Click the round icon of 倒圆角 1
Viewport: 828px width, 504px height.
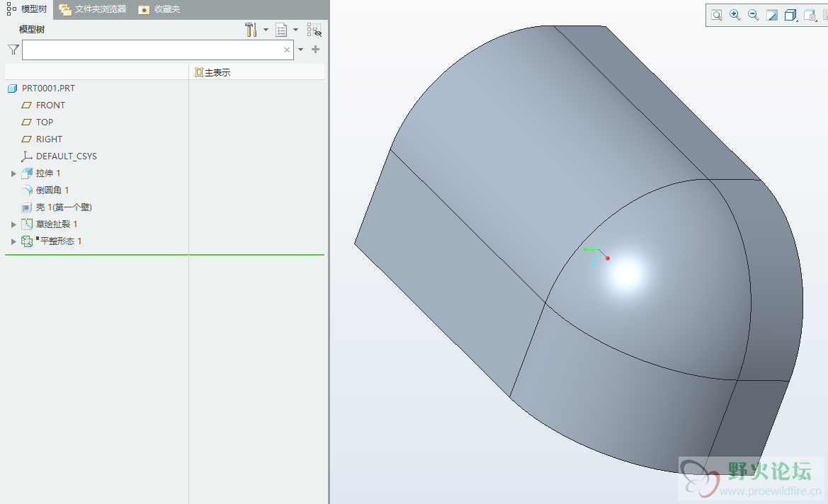26,190
